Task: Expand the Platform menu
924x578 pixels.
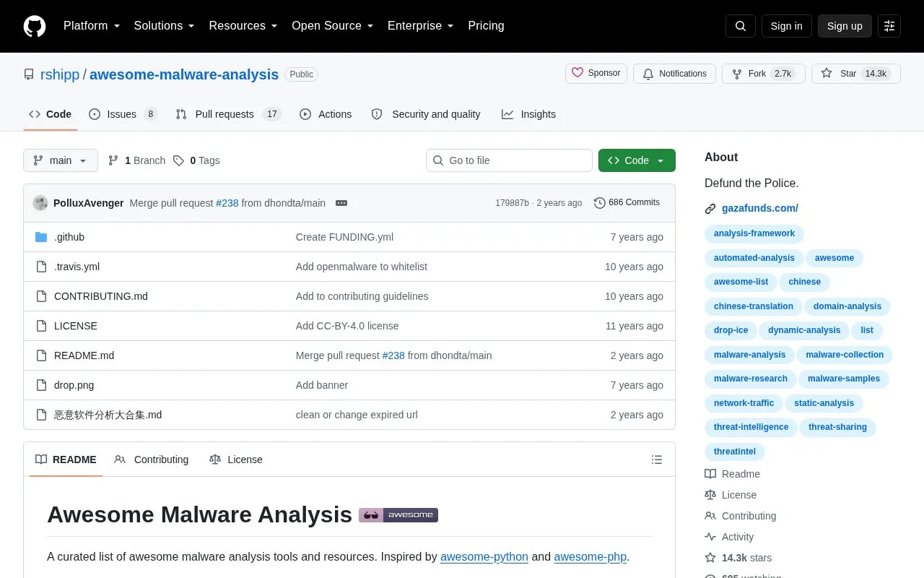Action: [92, 26]
